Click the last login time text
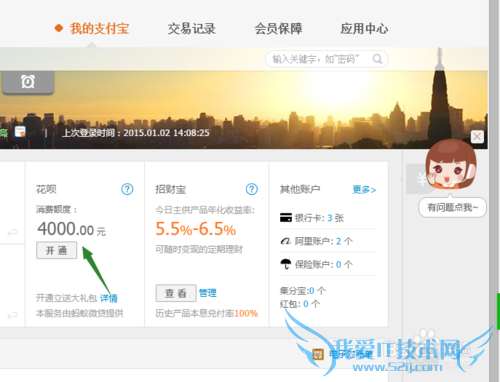The width and height of the screenshot is (500, 382). (136, 133)
